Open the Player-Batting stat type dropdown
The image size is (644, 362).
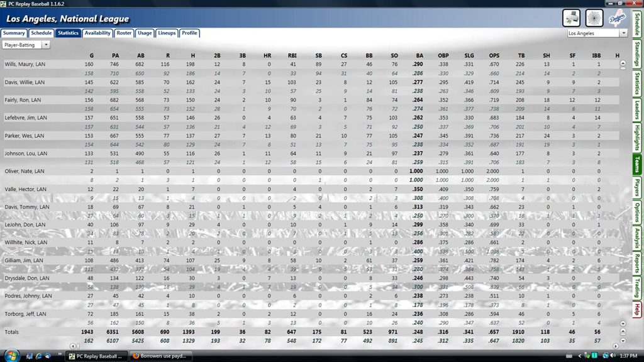tap(26, 45)
